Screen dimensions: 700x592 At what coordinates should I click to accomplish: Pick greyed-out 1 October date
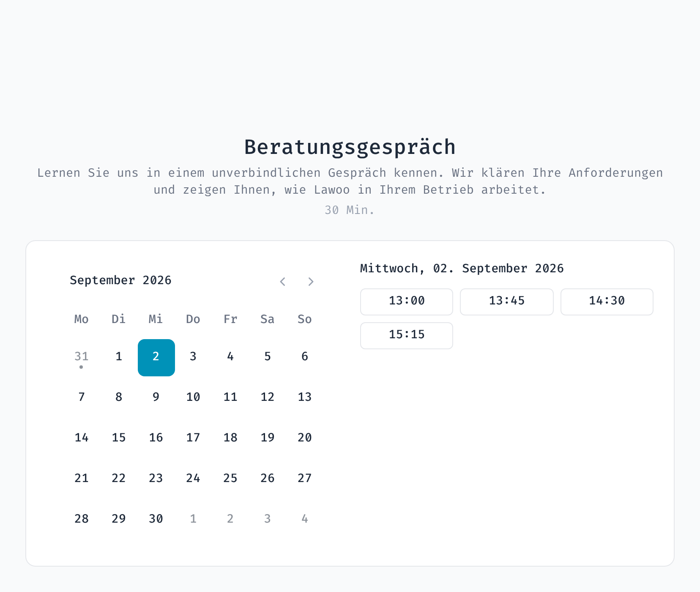(193, 520)
